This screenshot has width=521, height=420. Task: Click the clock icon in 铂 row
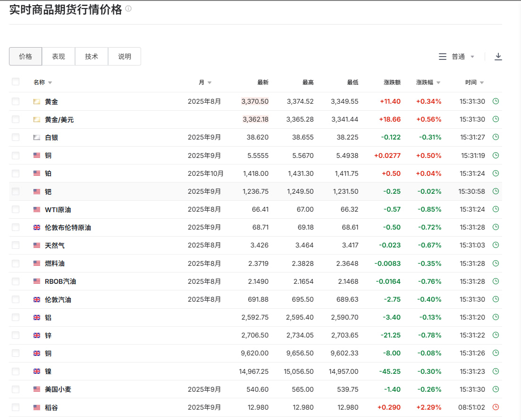[x=496, y=173]
